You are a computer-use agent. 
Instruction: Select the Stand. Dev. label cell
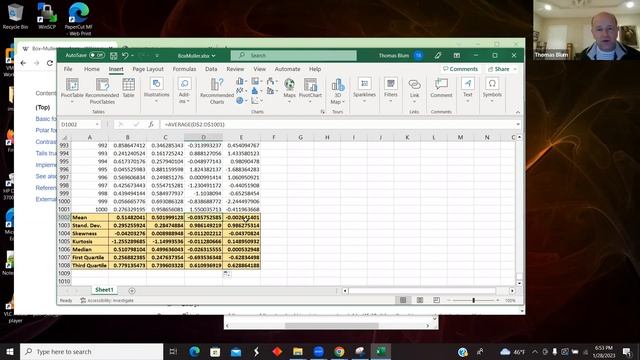point(90,225)
